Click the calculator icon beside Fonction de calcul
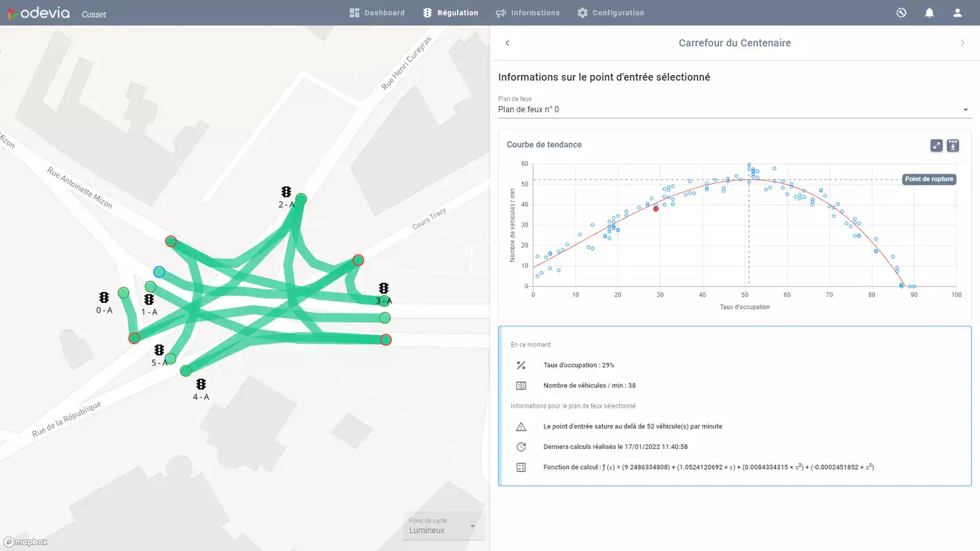Viewport: 980px width, 551px height. (521, 466)
